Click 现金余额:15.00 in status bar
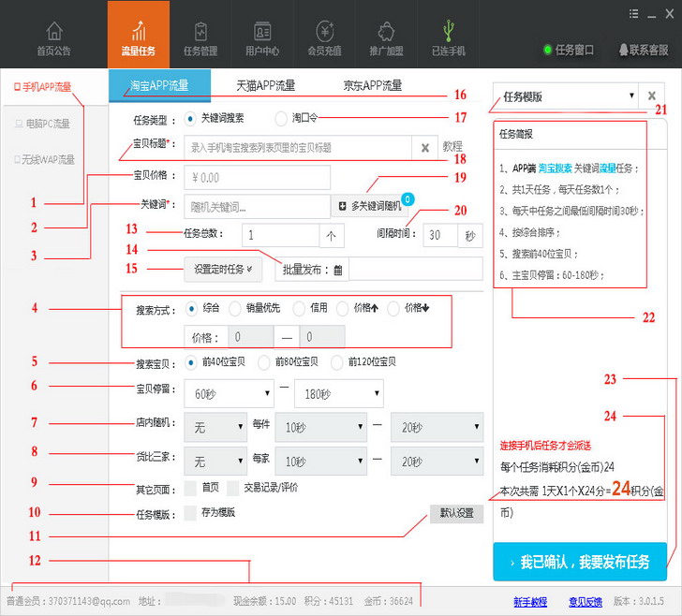This screenshot has width=682, height=616. [264, 601]
